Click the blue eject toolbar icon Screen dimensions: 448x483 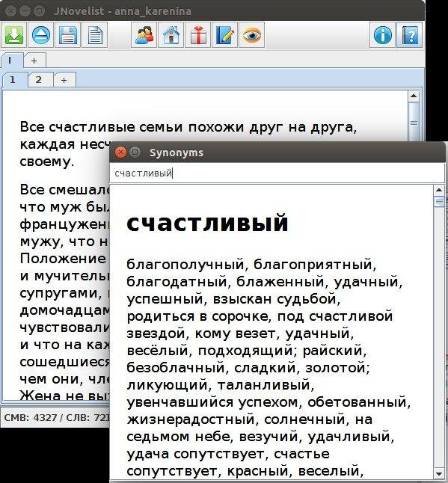(x=40, y=35)
